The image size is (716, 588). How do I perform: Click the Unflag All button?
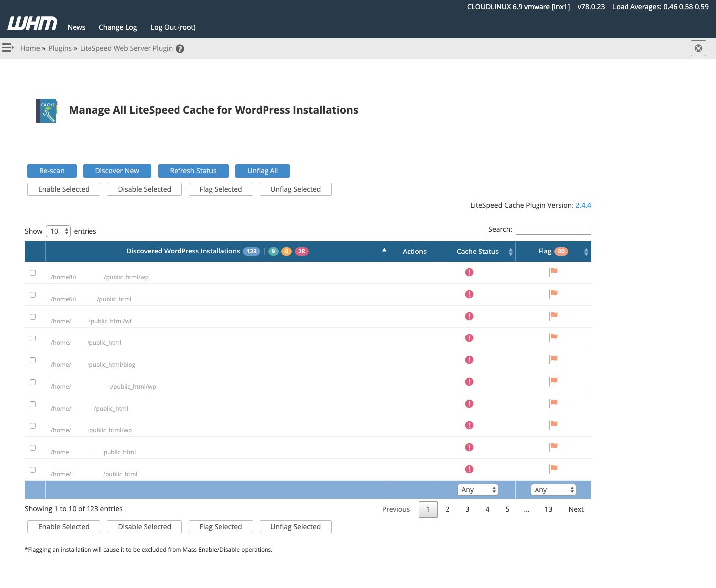point(263,171)
